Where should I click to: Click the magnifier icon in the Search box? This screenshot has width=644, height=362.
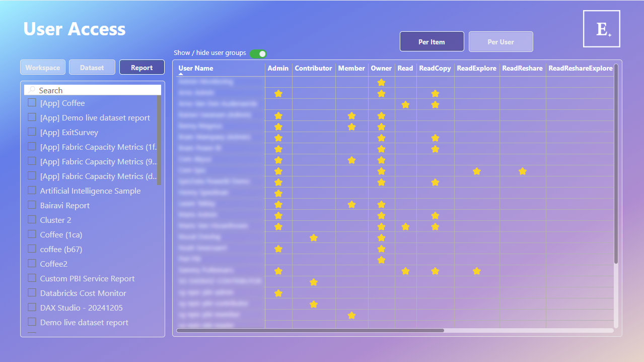tap(32, 90)
